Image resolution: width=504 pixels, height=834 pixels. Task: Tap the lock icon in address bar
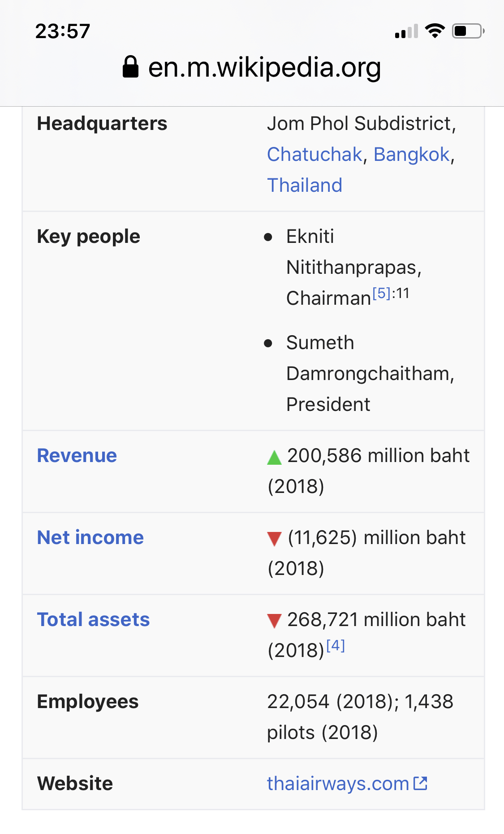click(x=130, y=67)
